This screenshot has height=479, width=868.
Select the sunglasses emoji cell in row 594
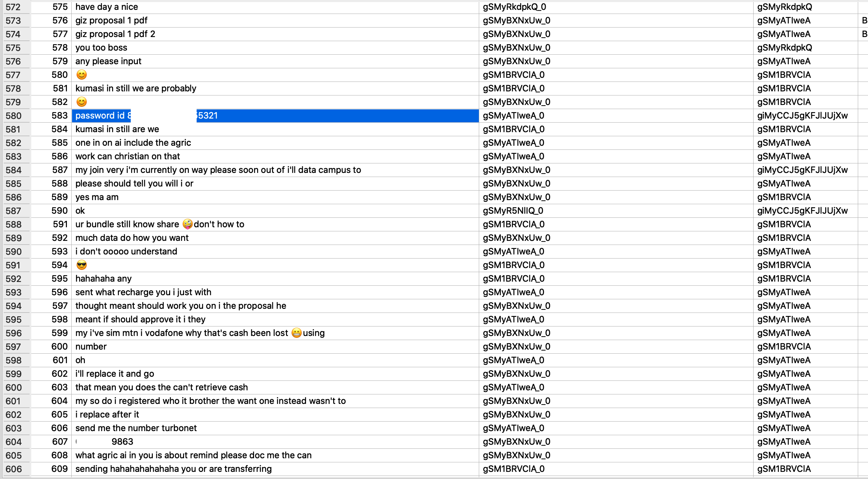click(x=275, y=265)
